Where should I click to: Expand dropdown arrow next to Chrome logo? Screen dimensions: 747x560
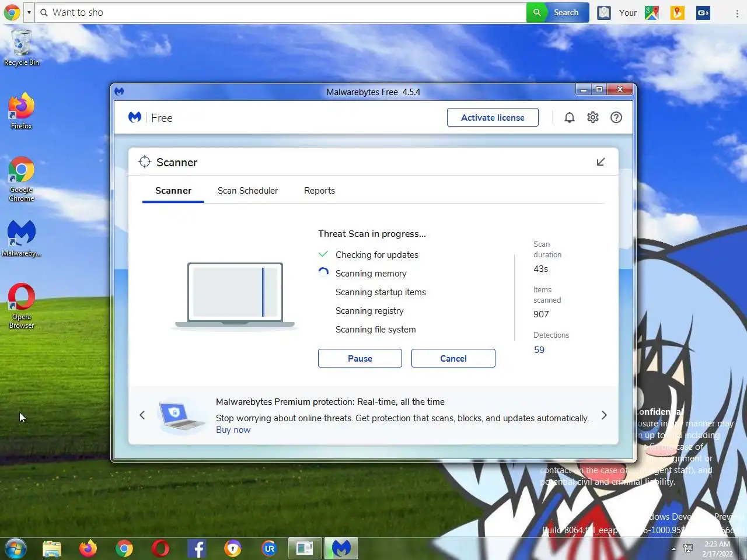[29, 12]
